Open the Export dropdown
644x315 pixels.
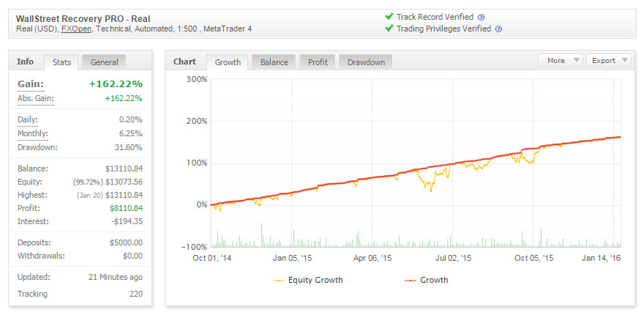pos(609,61)
